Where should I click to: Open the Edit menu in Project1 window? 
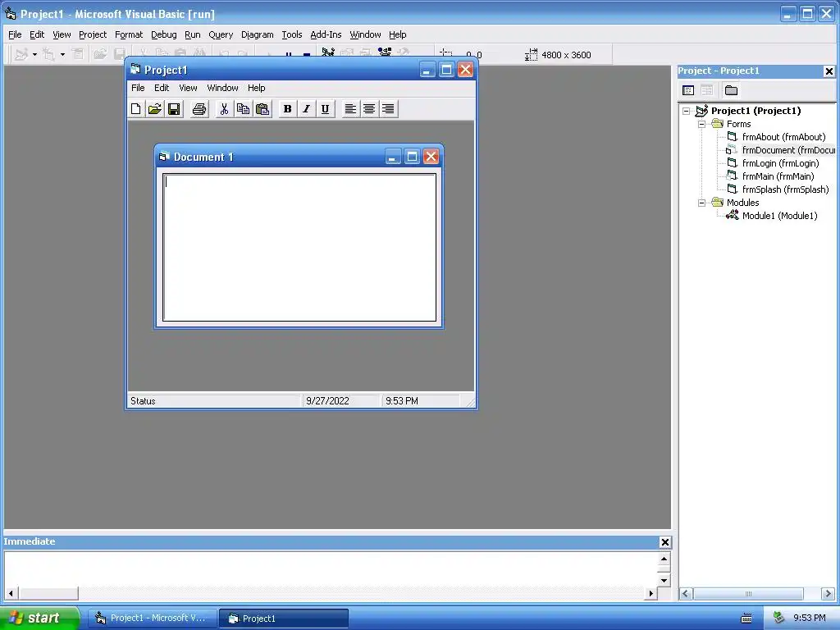point(162,88)
